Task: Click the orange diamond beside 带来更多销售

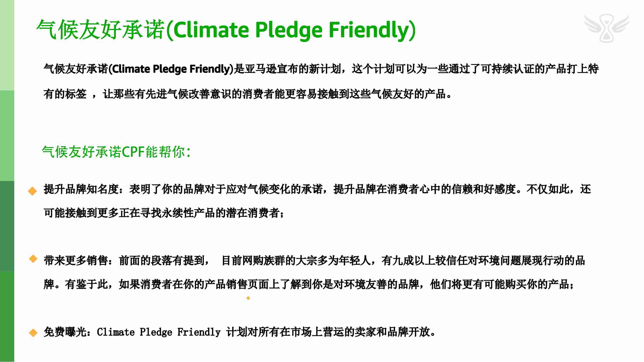Action: 33,259
